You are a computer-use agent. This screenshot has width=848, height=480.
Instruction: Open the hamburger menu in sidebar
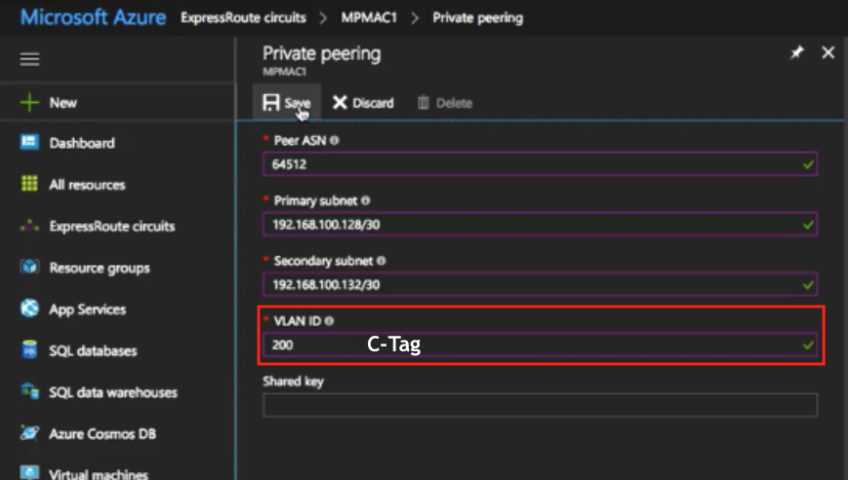pos(30,59)
